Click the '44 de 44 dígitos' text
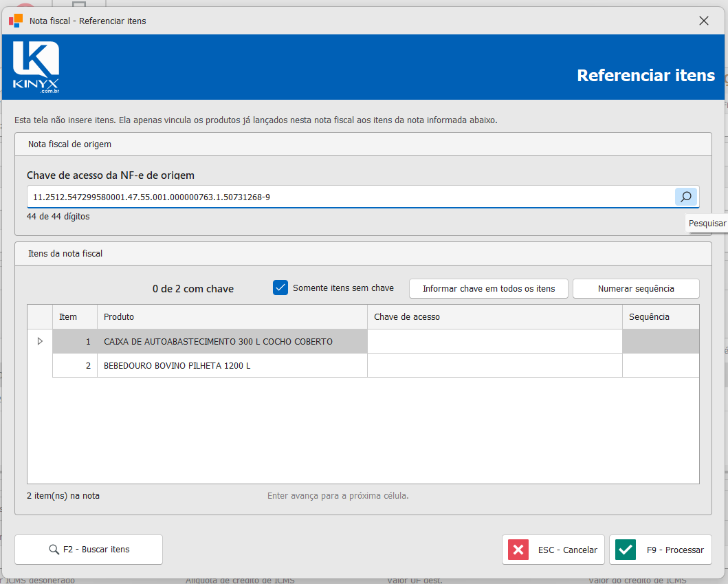This screenshot has height=584, width=728. click(58, 217)
